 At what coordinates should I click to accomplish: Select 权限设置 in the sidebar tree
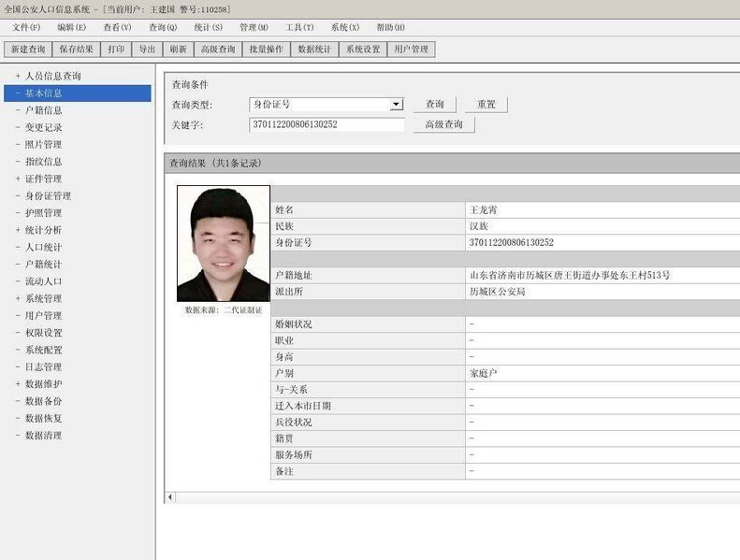pyautogui.click(x=43, y=333)
